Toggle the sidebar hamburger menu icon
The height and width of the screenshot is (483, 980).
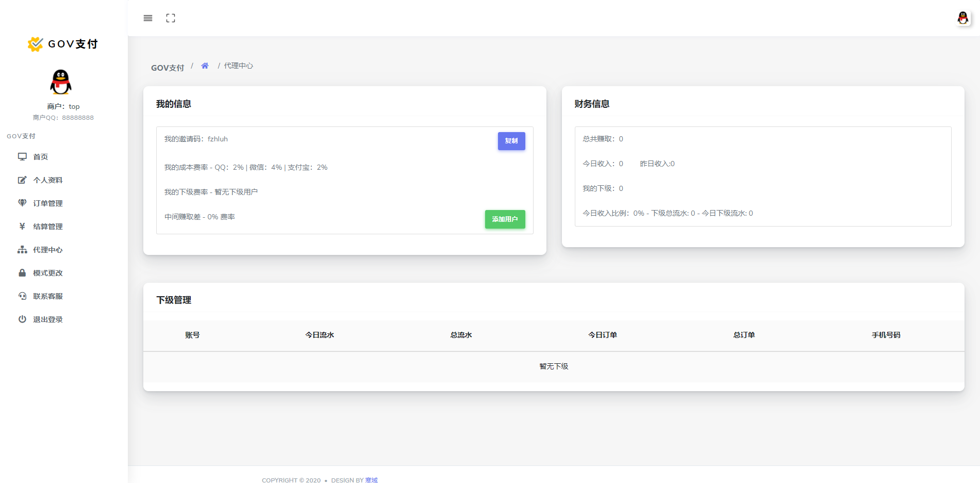[148, 18]
